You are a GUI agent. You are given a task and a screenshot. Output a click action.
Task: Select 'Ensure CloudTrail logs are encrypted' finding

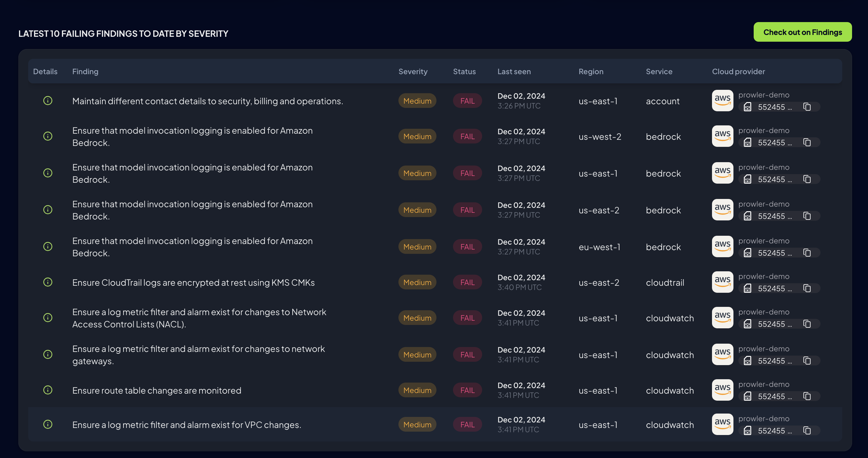coord(193,282)
